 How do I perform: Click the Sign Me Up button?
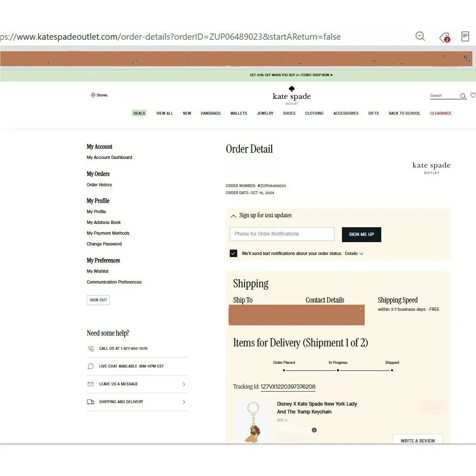(361, 234)
